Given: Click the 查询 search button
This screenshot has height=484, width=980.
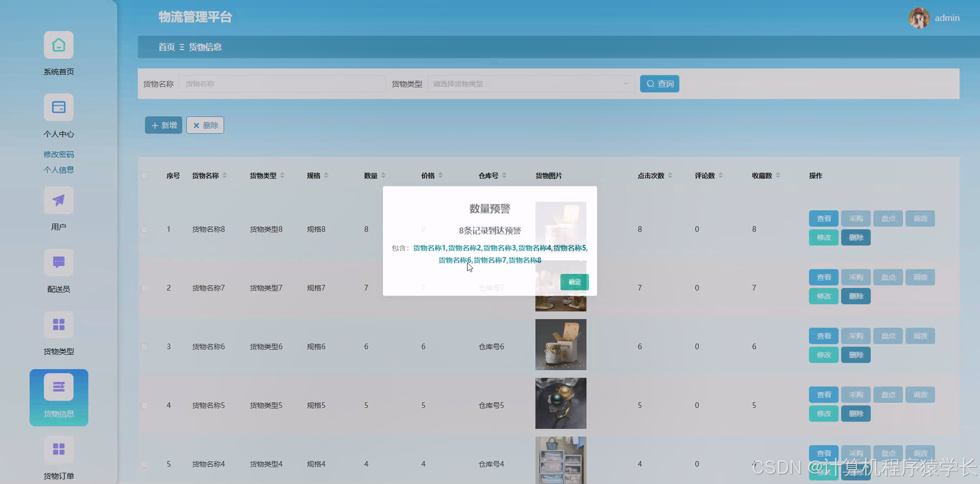Looking at the screenshot, I should (x=659, y=84).
